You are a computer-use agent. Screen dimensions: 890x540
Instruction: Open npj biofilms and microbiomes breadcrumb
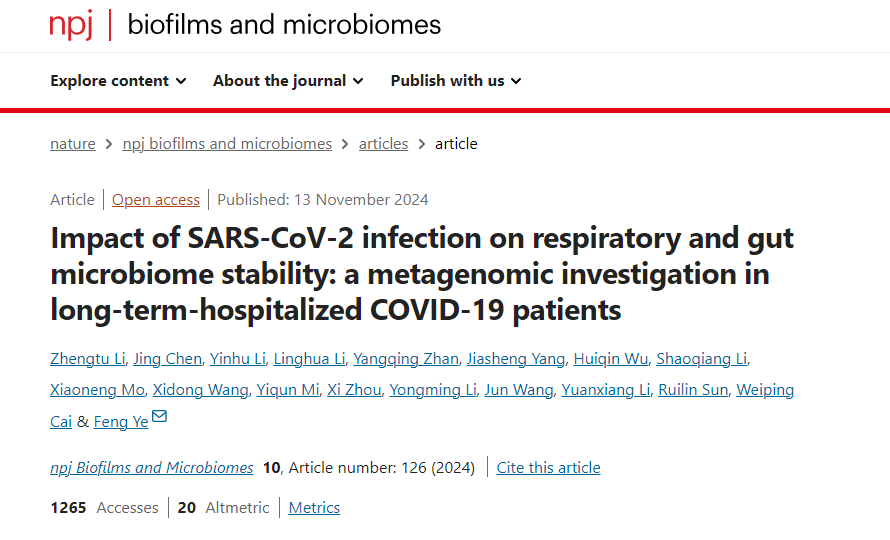[227, 144]
